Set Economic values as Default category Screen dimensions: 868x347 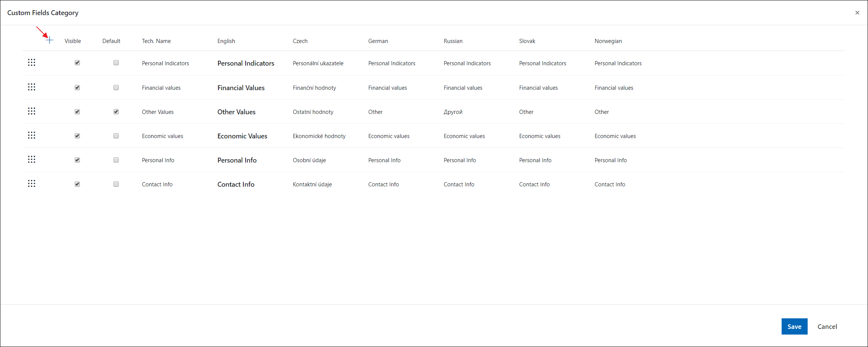pos(116,136)
